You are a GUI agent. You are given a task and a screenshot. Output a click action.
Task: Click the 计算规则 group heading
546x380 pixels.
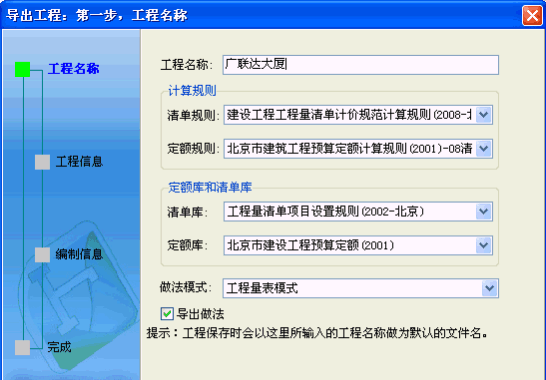coord(192,91)
